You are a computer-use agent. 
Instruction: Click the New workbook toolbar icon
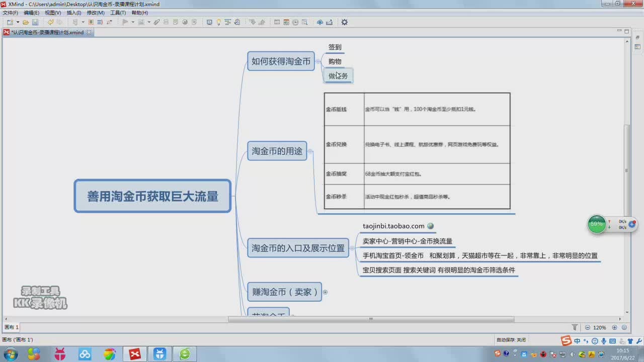[10, 22]
